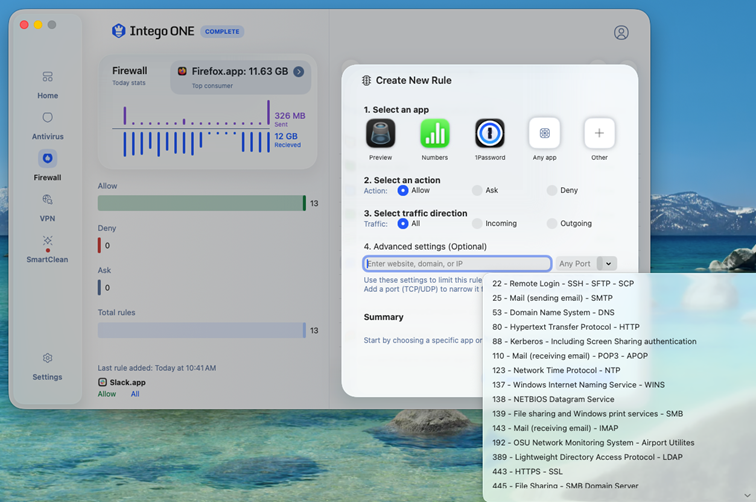Set traffic direction to Incoming
The width and height of the screenshot is (756, 502).
point(477,224)
